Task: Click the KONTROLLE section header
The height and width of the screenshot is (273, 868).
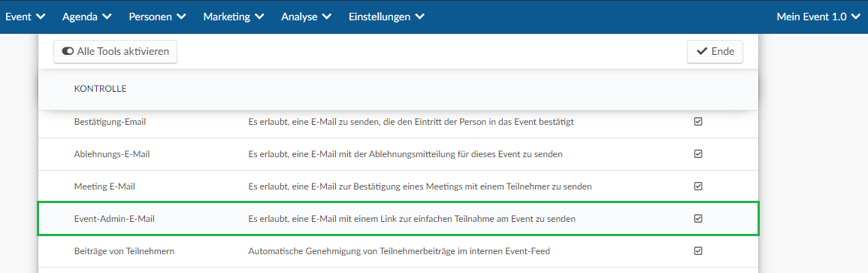Action: pyautogui.click(x=100, y=89)
